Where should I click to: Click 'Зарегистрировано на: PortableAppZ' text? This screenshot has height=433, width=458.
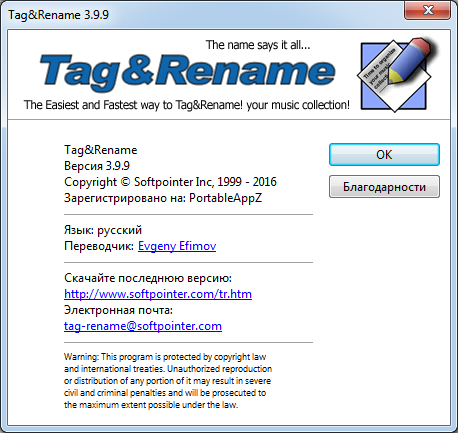(x=163, y=198)
